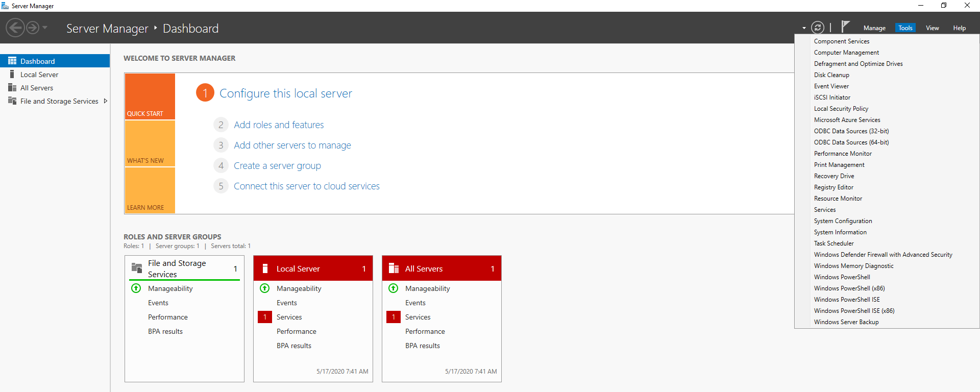The width and height of the screenshot is (980, 392).
Task: Open navigation history dropdown arrow
Action: pyautogui.click(x=45, y=28)
